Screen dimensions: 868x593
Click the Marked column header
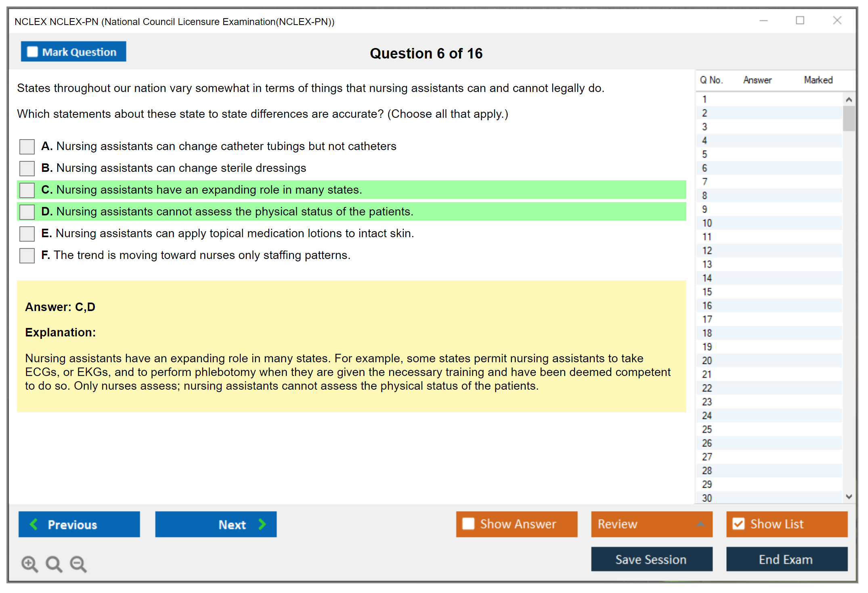click(x=818, y=80)
